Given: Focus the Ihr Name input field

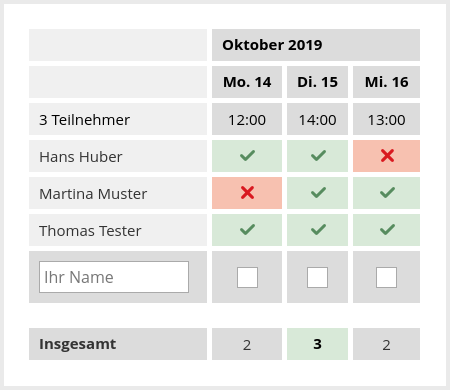Looking at the screenshot, I should click(x=114, y=277).
